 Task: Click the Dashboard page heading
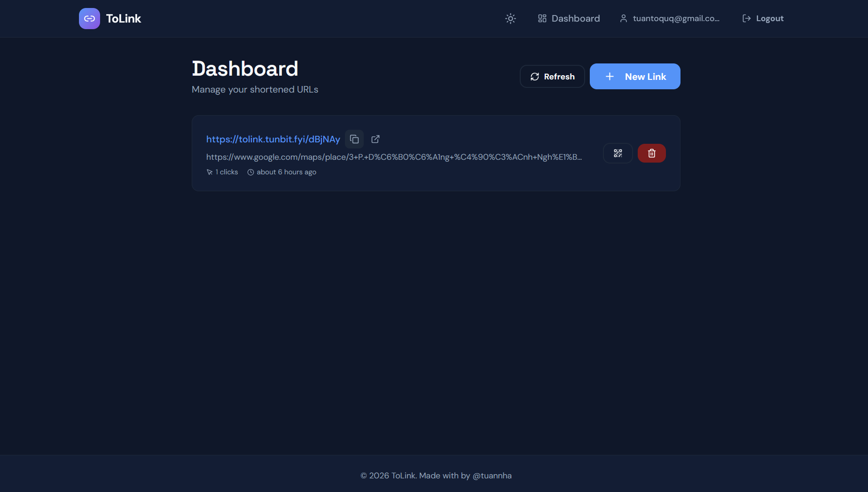(x=245, y=69)
